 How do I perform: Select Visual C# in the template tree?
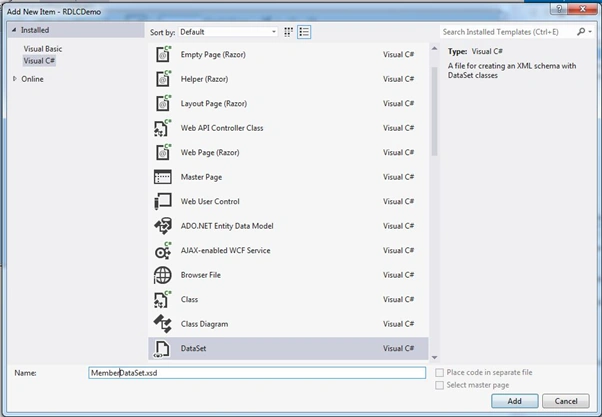39,61
